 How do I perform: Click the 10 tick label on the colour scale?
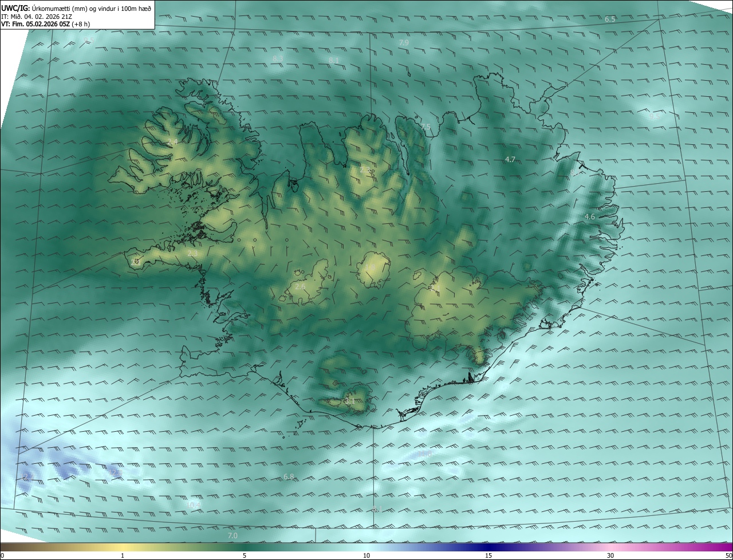[366, 555]
